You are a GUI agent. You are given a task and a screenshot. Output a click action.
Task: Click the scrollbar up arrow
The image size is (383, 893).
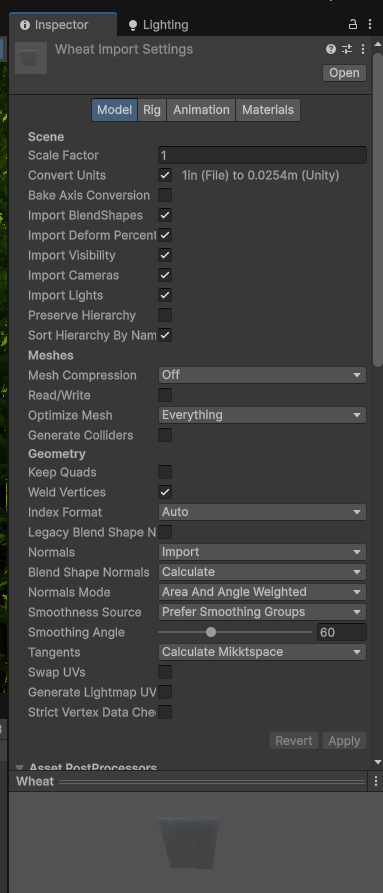[378, 44]
